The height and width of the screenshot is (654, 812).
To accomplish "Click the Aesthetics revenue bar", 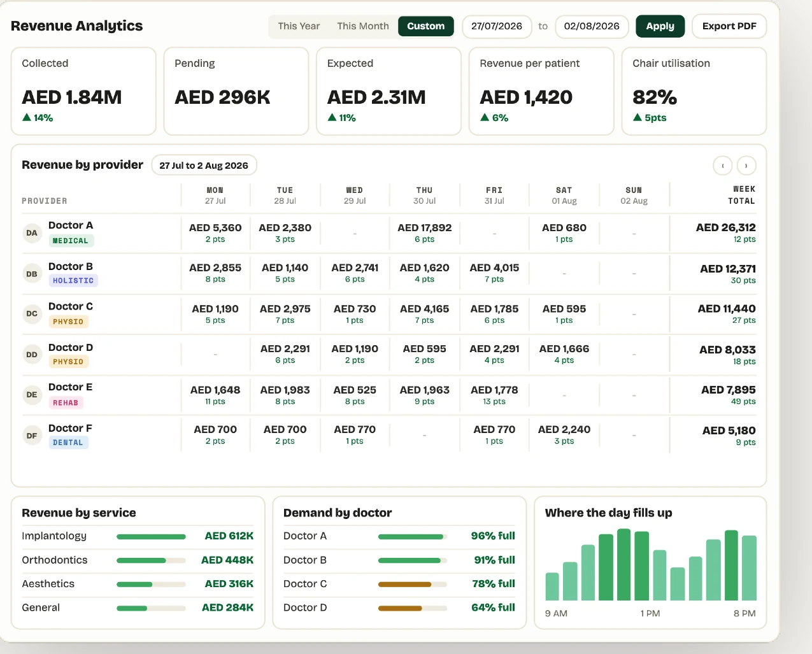I will click(151, 585).
